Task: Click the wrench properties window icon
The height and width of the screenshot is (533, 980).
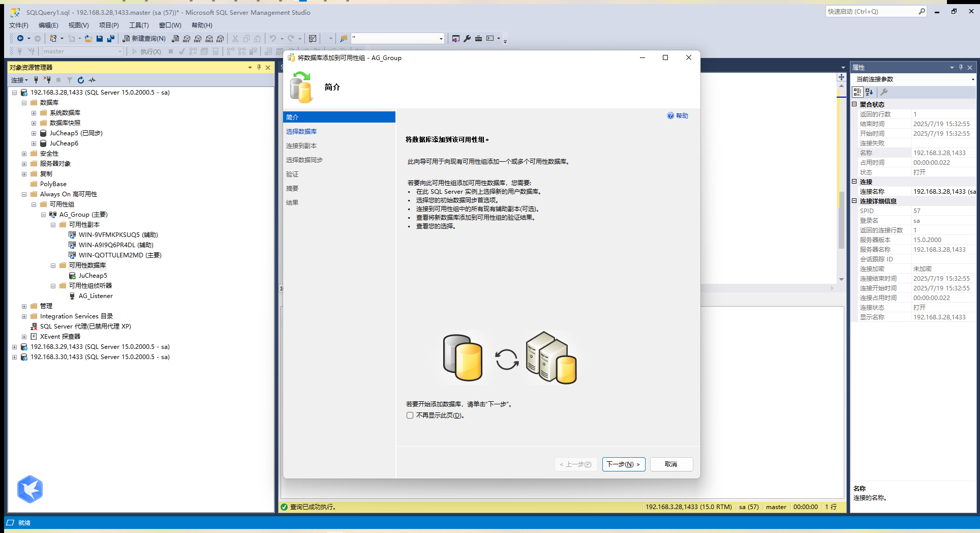Action: (x=467, y=39)
